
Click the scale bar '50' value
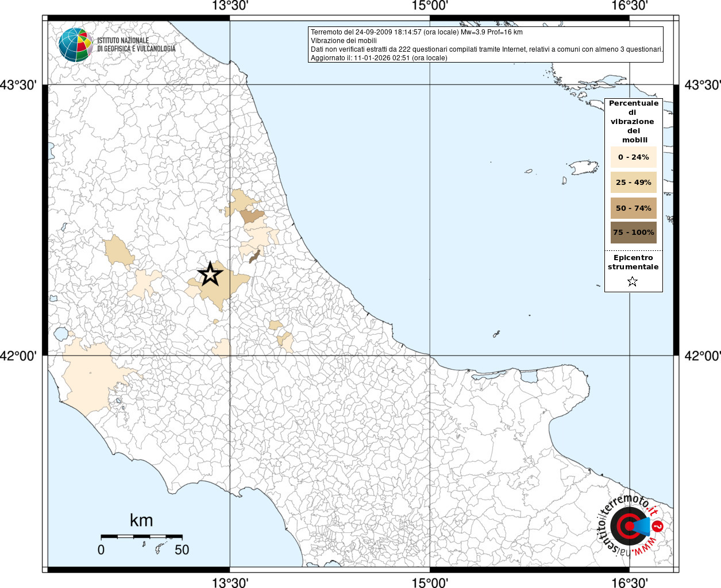[182, 550]
